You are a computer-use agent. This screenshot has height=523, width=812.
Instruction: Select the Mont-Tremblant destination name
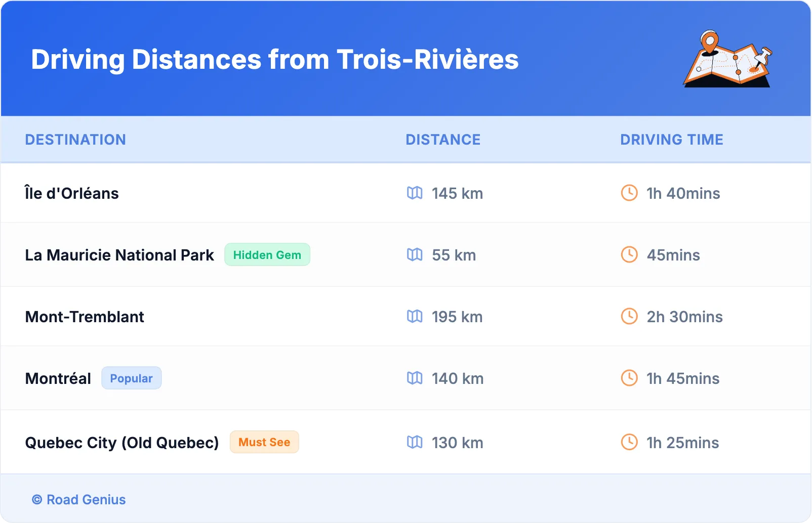(x=85, y=317)
